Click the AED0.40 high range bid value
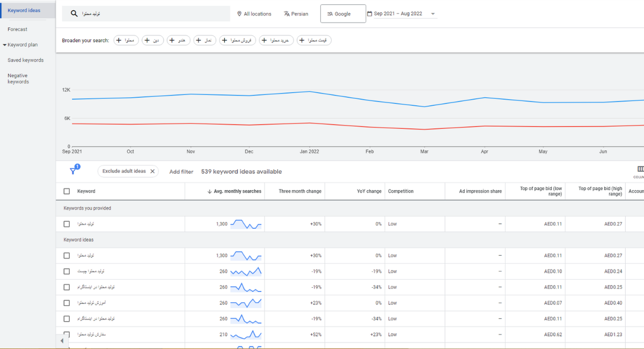The width and height of the screenshot is (644, 349). [x=613, y=303]
